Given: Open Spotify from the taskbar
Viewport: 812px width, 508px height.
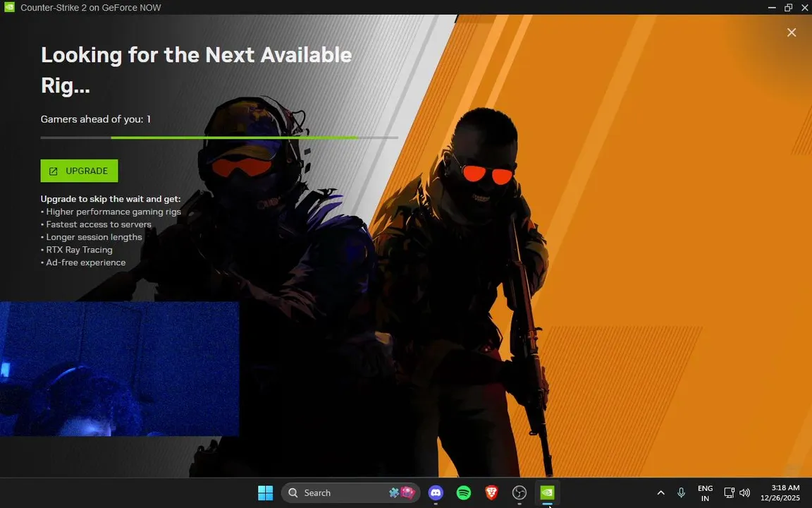Looking at the screenshot, I should click(x=464, y=492).
